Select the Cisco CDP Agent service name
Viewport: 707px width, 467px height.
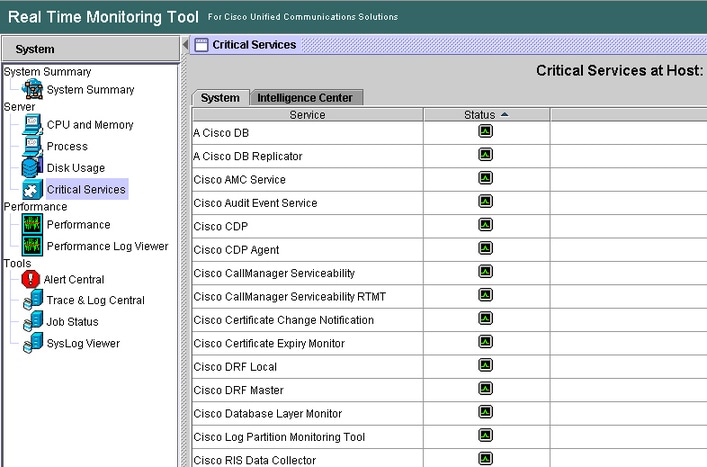(236, 250)
